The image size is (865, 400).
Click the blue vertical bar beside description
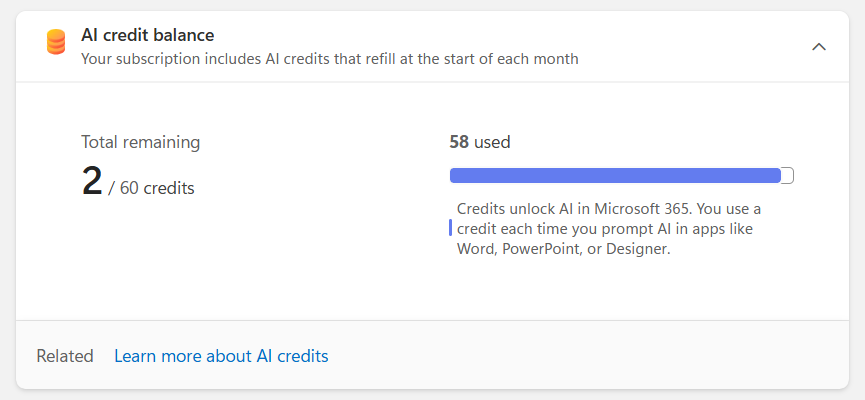click(x=450, y=229)
